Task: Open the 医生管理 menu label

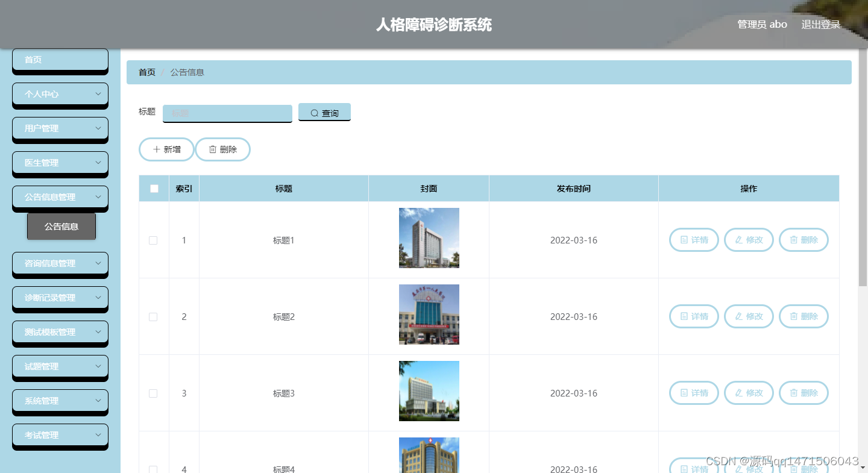Action: tap(42, 163)
